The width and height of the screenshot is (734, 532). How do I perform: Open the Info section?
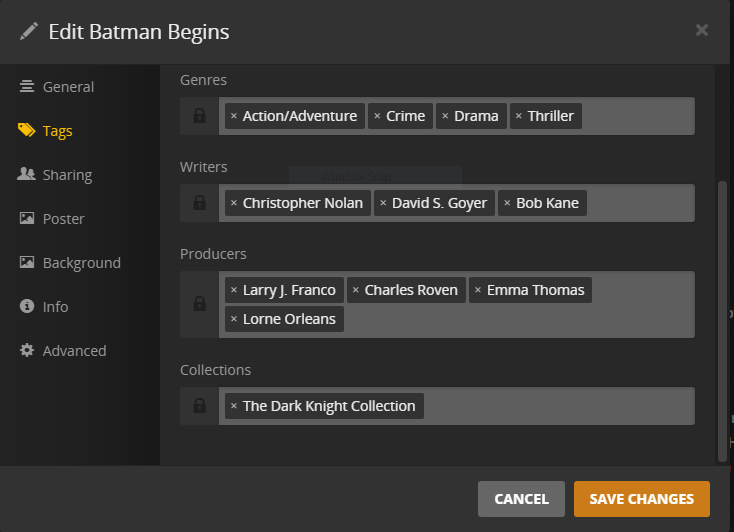pos(44,307)
